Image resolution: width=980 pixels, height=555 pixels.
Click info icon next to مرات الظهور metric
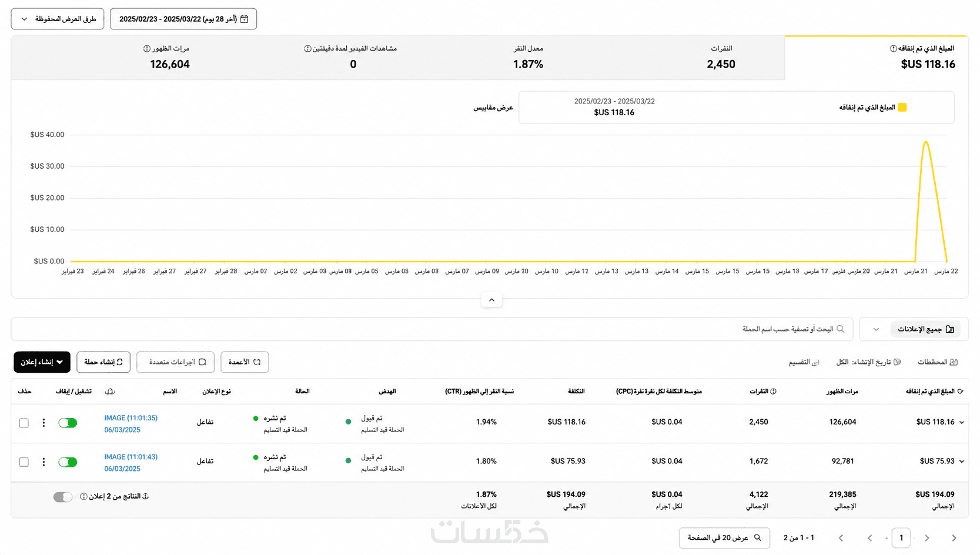click(147, 49)
